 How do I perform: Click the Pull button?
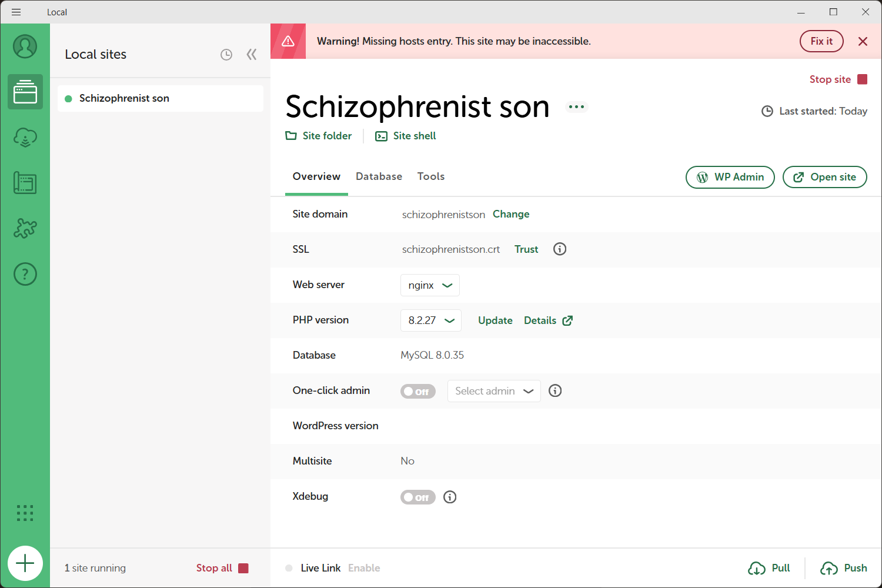click(x=769, y=568)
